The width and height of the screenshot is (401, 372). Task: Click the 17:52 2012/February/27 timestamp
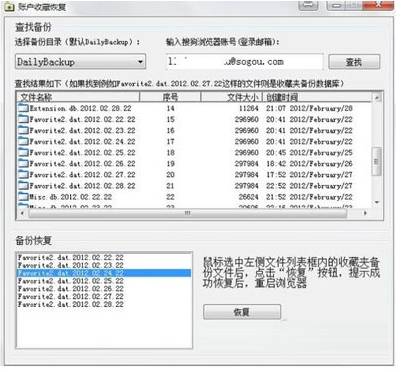pyautogui.click(x=309, y=175)
